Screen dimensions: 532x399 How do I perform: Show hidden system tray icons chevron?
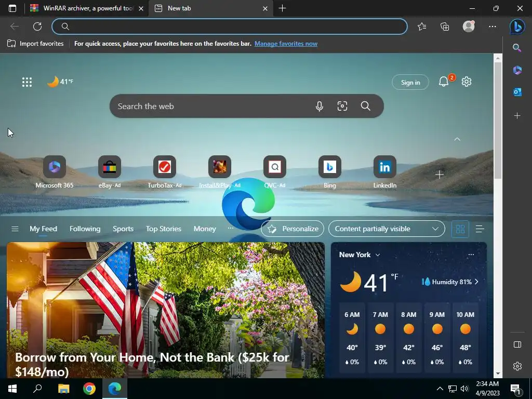(x=440, y=389)
